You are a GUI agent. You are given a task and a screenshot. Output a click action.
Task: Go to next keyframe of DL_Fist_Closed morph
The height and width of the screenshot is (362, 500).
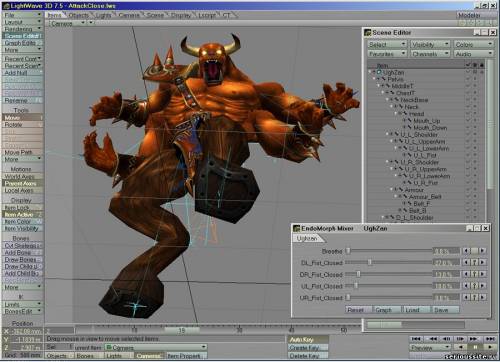482,263
